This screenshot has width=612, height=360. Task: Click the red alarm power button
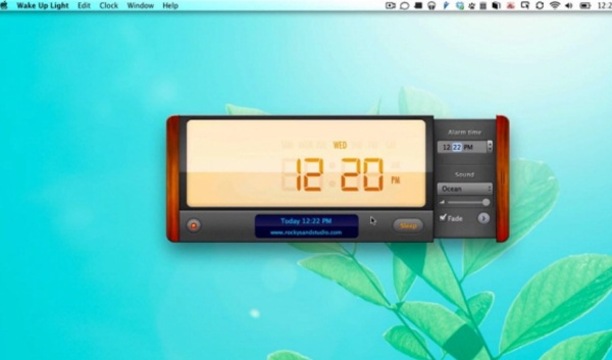point(194,225)
